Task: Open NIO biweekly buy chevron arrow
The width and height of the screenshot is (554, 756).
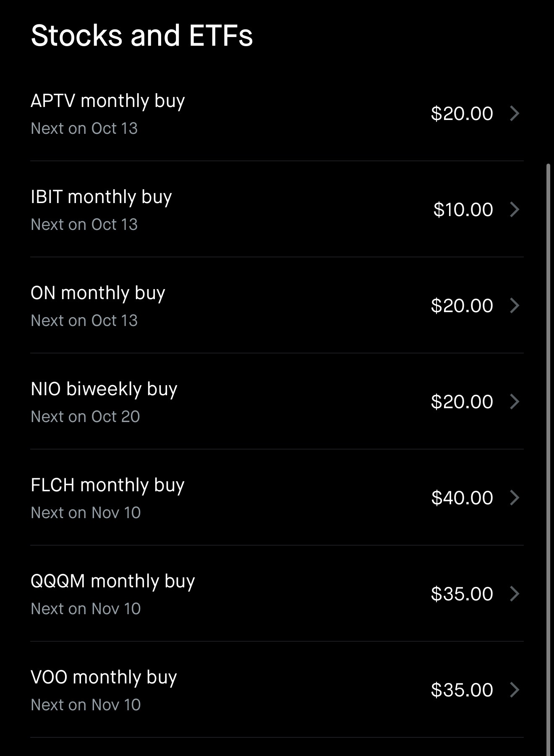Action: [515, 401]
